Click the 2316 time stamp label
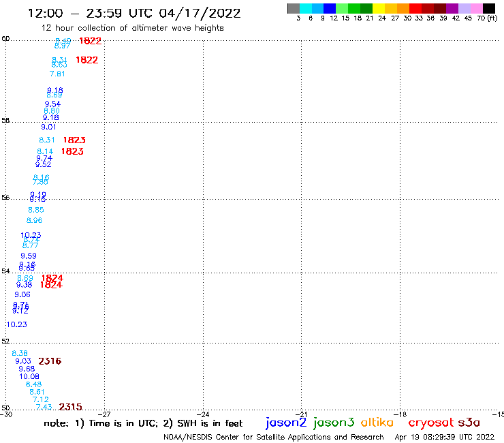This screenshot has height=443, width=504. (x=50, y=361)
